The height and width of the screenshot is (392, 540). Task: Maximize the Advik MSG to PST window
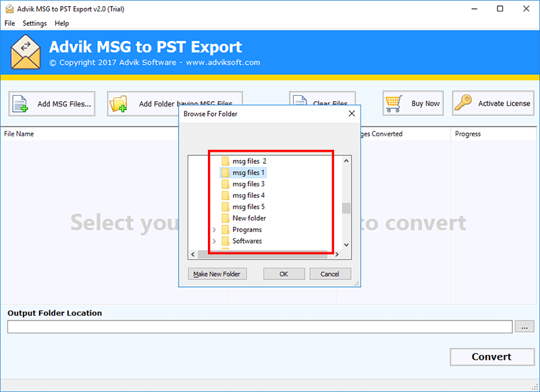[x=500, y=9]
